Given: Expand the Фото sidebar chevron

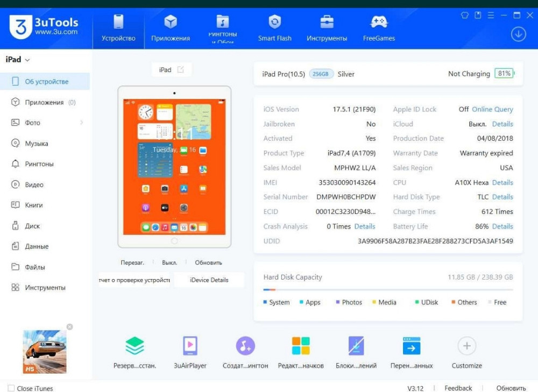Looking at the screenshot, I should click(x=82, y=122).
